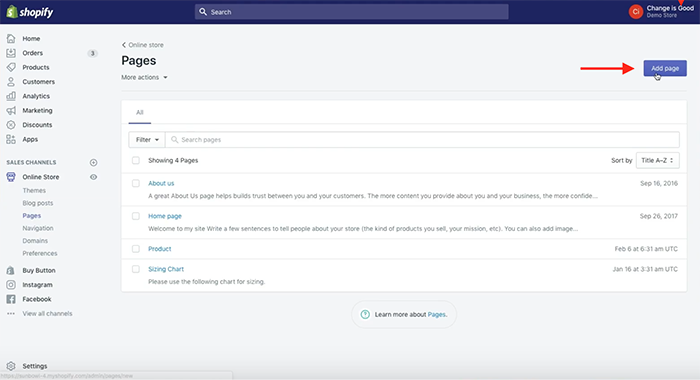Expand the More actions dropdown
This screenshot has width=700, height=380.
[144, 77]
